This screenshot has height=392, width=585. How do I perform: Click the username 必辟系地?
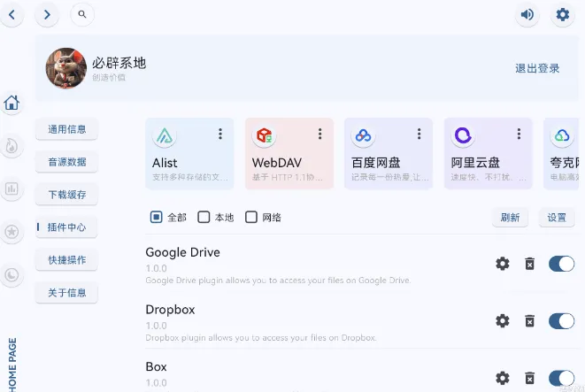119,63
